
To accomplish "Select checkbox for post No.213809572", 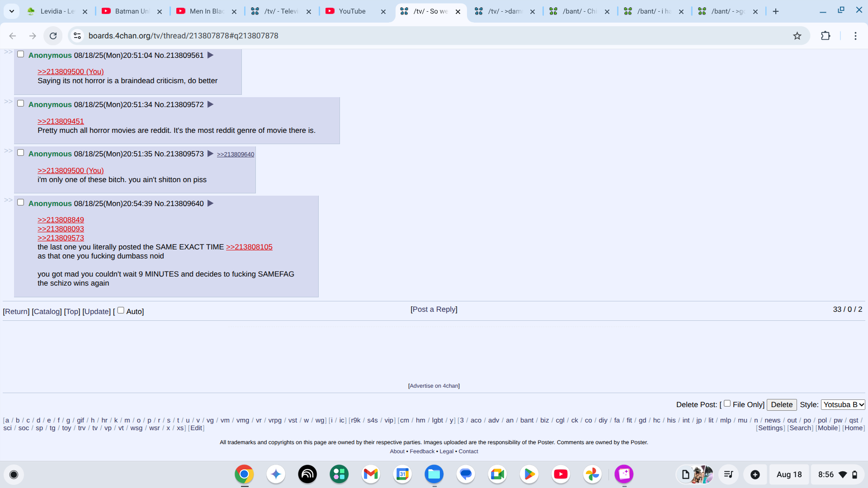I will [x=20, y=103].
